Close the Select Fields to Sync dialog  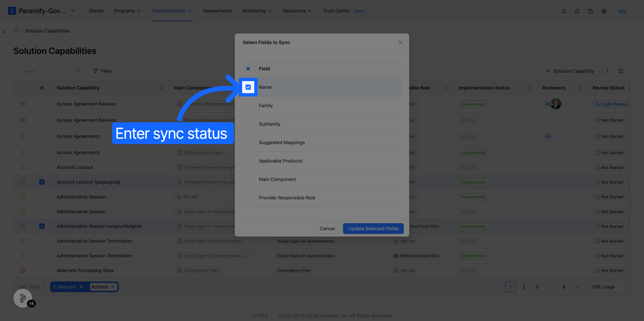click(400, 42)
